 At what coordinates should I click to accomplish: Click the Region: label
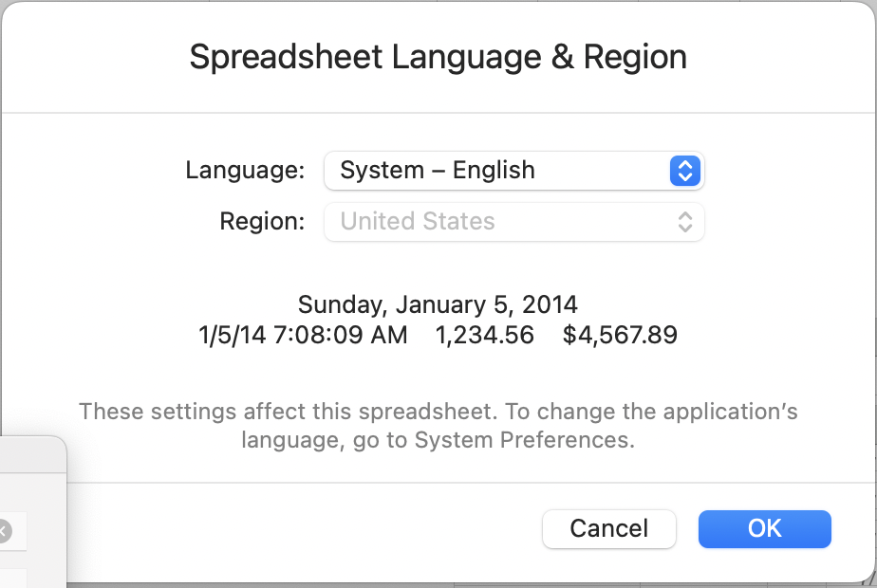pos(262,222)
